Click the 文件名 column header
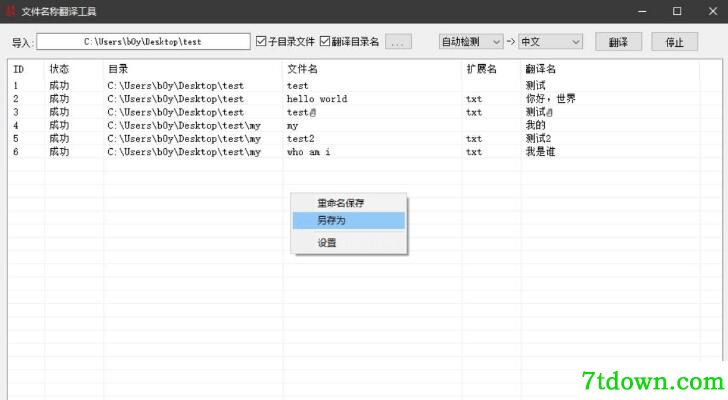The width and height of the screenshot is (728, 400). 302,69
